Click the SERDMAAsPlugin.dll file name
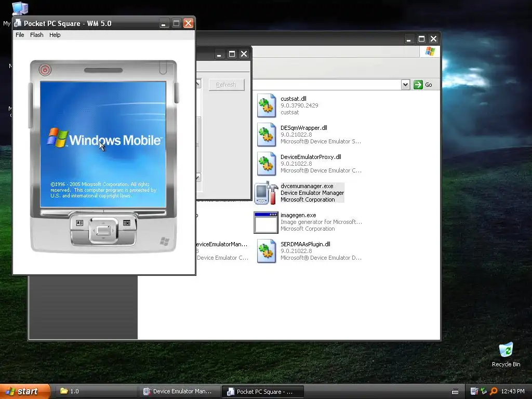The image size is (532, 399). 305,244
